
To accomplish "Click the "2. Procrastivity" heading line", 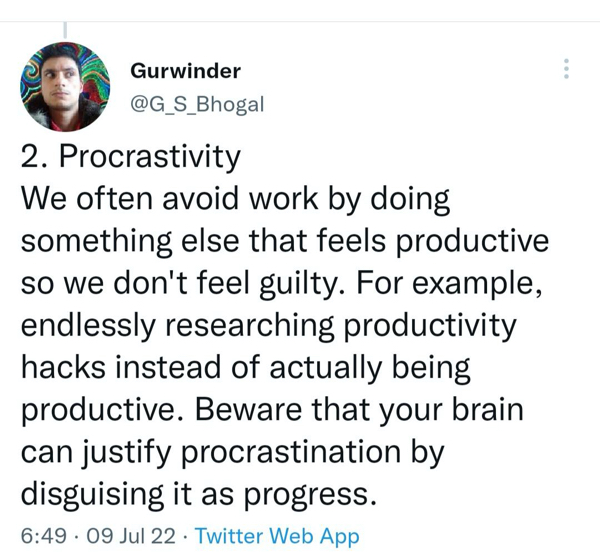I will pyautogui.click(x=131, y=157).
